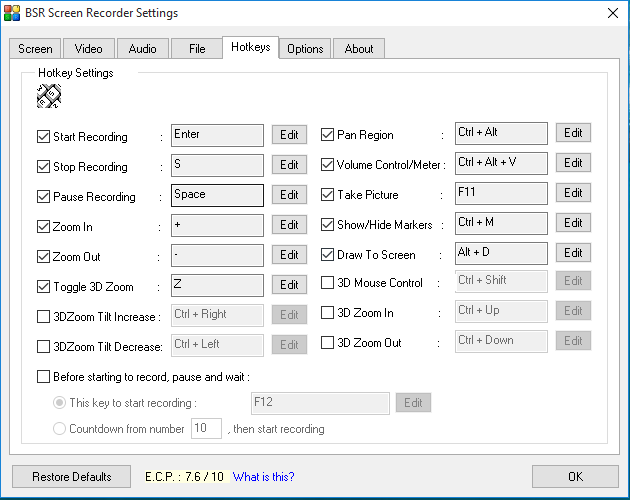
Task: Select 'This key to start recording' radio
Action: [x=59, y=402]
